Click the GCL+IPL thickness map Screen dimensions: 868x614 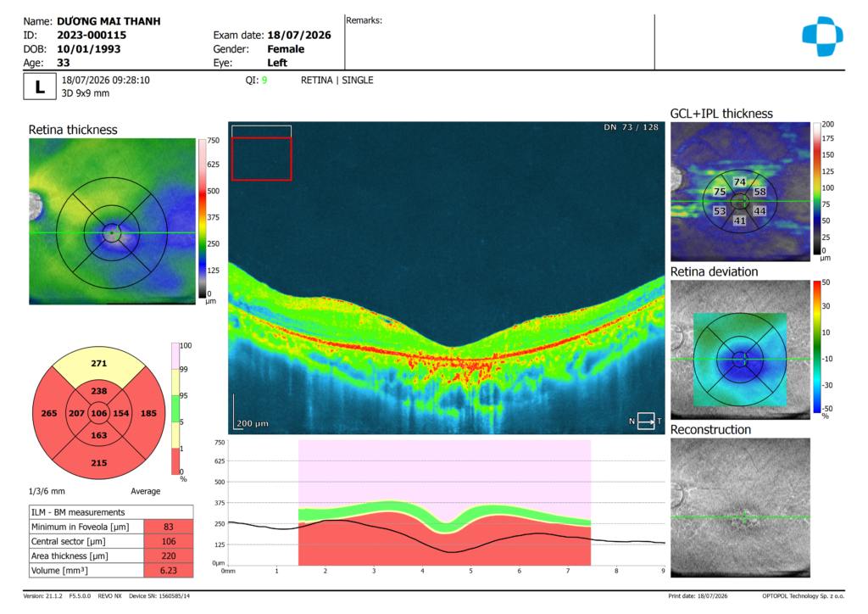pyautogui.click(x=740, y=192)
